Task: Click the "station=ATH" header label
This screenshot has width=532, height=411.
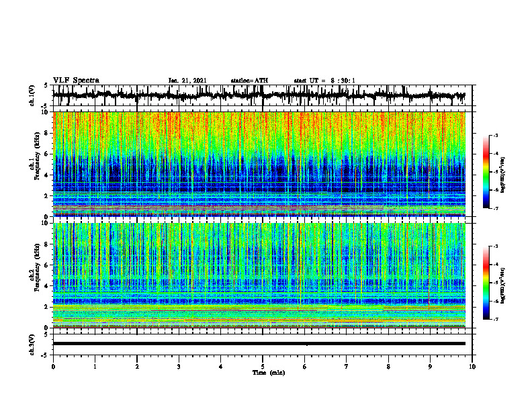Action: point(249,81)
